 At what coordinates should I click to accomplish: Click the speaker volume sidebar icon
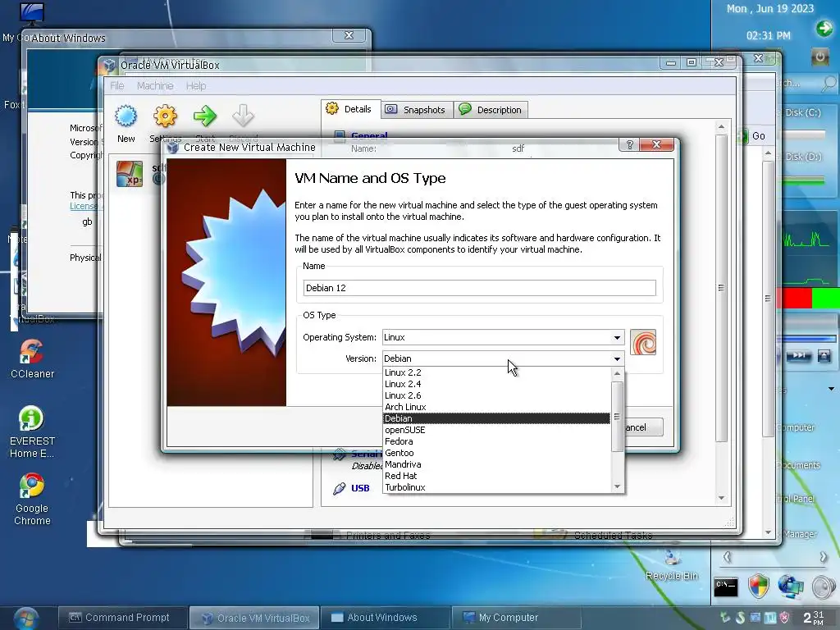824,587
